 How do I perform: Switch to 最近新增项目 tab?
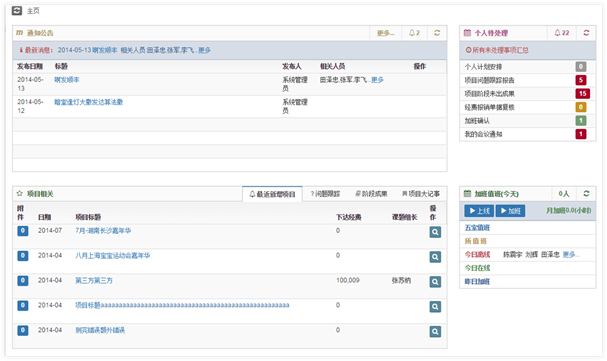273,194
